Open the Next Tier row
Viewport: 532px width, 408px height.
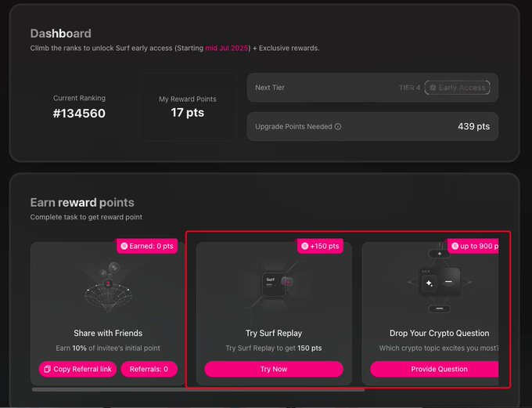(x=372, y=88)
